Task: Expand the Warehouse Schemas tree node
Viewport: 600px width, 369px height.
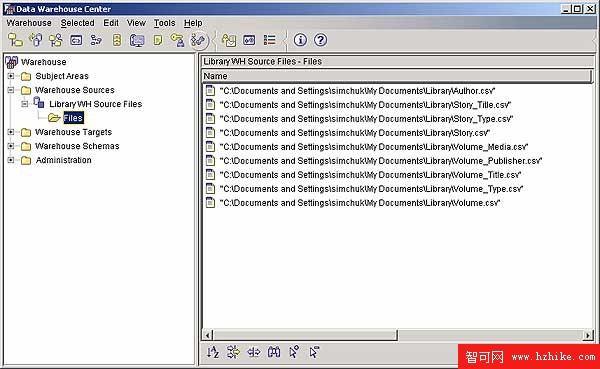Action: 11,146
